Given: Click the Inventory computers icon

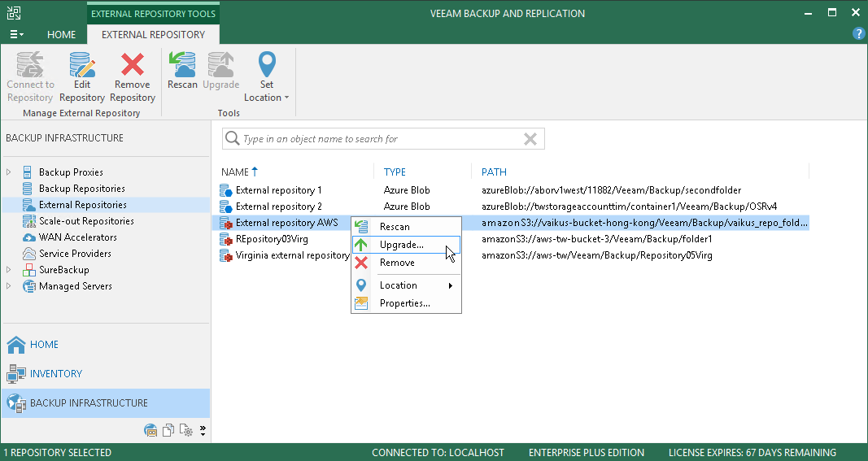Looking at the screenshot, I should [15, 374].
